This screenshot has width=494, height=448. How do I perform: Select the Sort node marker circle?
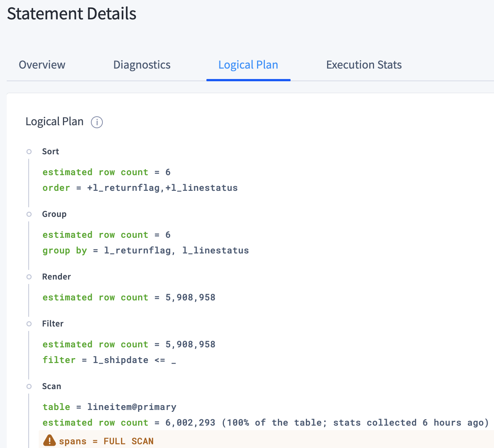[x=29, y=151]
